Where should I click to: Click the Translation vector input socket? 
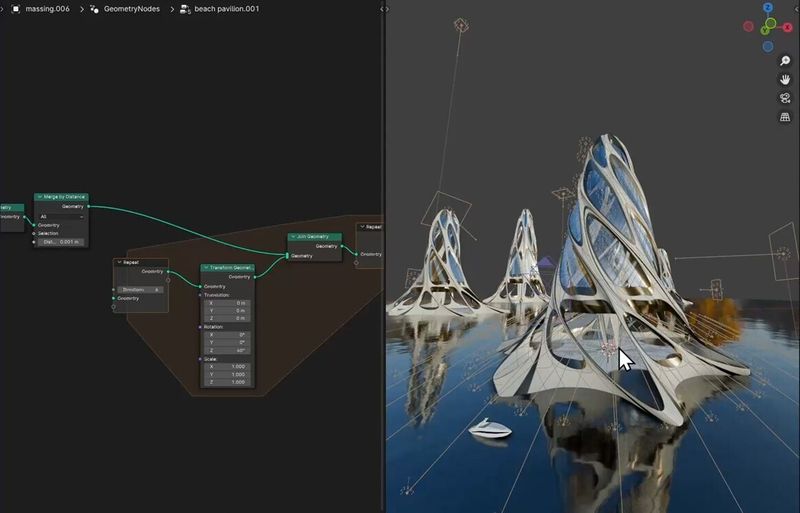point(200,295)
